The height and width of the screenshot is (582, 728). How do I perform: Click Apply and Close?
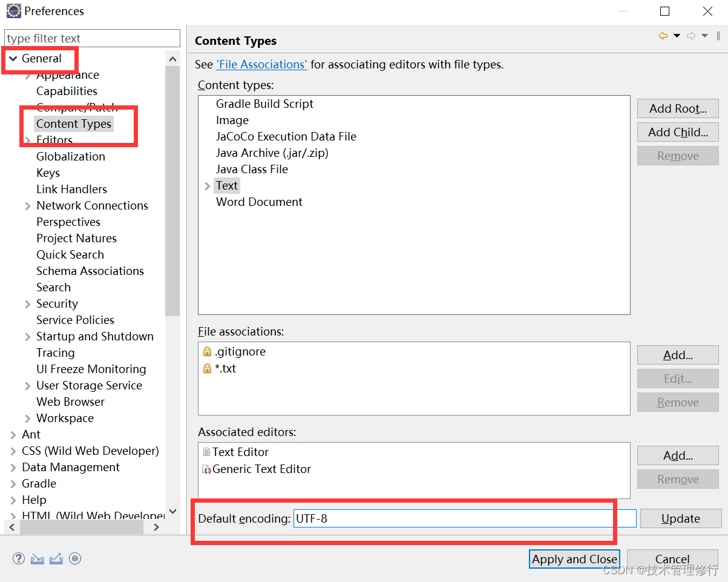pyautogui.click(x=574, y=559)
